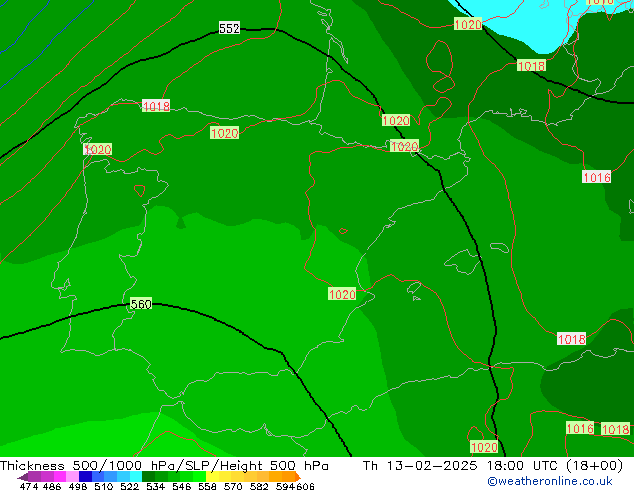The height and width of the screenshot is (490, 634).
Task: Click the 1016 label directly beside a 1018 label
Action: pyautogui.click(x=580, y=428)
